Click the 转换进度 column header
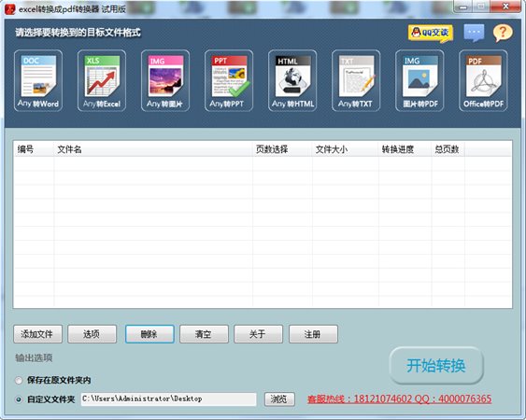 click(405, 149)
